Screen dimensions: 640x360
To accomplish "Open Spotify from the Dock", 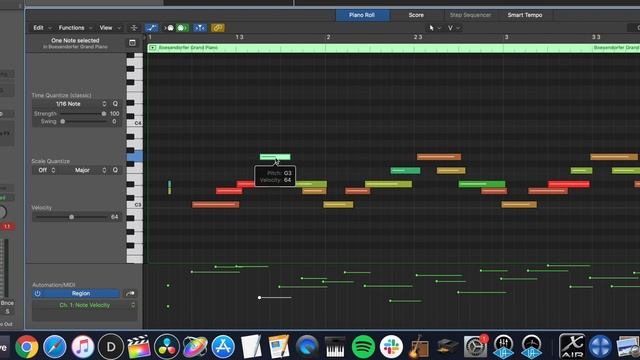I will 363,347.
